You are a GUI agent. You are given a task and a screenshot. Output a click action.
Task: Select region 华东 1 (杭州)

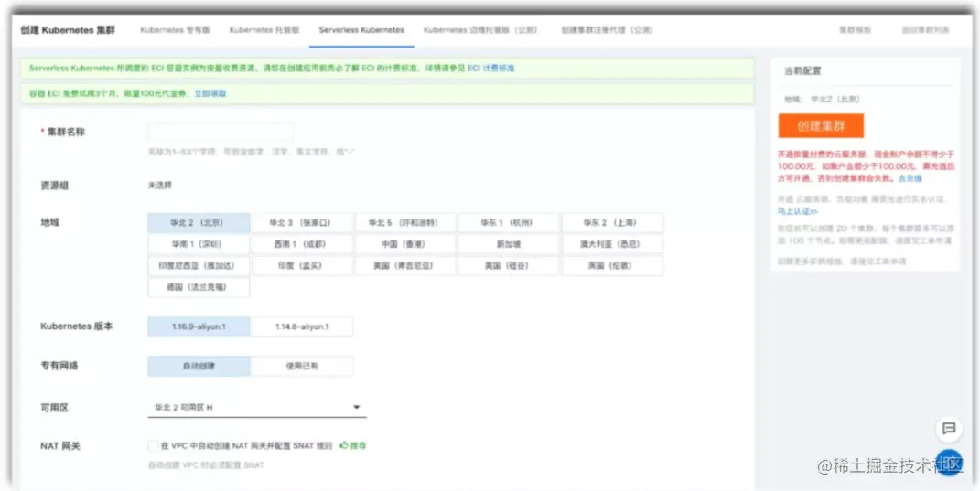click(509, 222)
